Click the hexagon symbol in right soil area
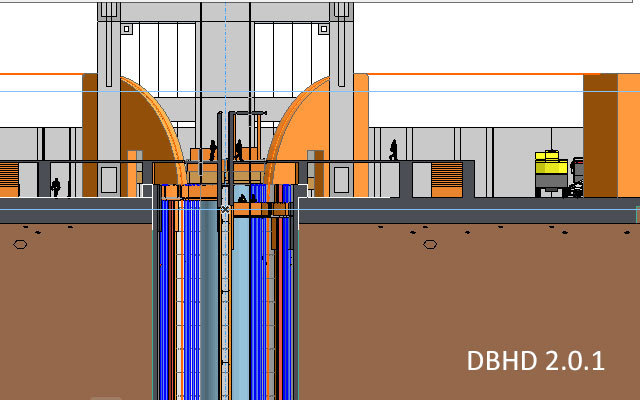Image resolution: width=640 pixels, height=400 pixels. [430, 243]
